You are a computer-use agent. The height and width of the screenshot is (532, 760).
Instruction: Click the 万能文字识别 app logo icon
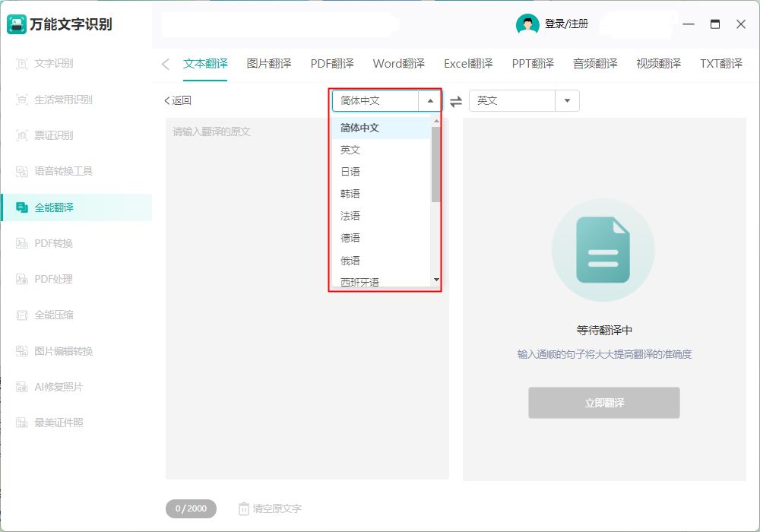coord(17,24)
